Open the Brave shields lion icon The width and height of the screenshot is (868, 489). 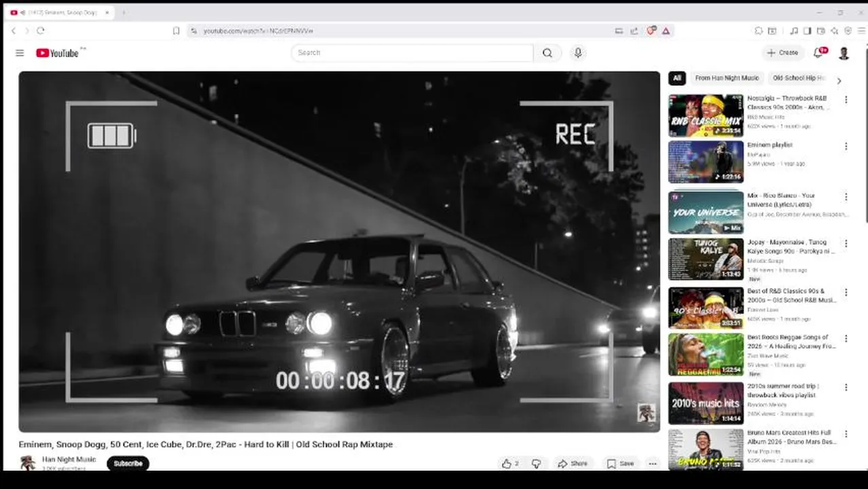pyautogui.click(x=651, y=31)
